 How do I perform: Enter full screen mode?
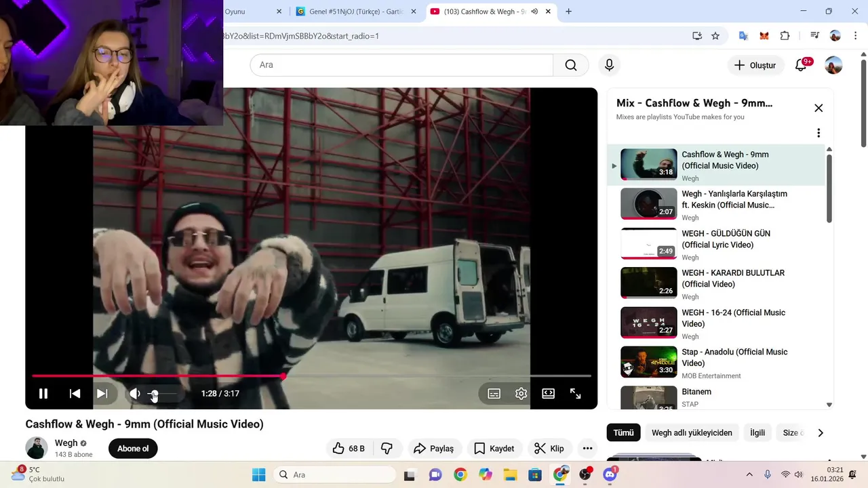[575, 393]
